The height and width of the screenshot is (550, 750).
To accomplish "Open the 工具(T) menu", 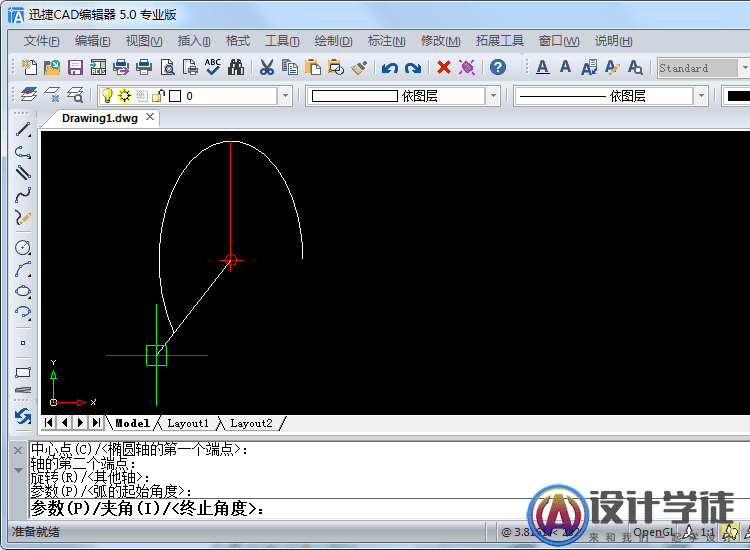I will pos(282,41).
